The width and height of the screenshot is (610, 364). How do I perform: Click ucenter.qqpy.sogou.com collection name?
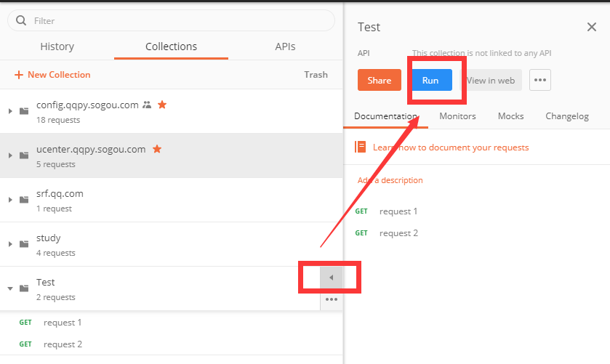pos(91,150)
